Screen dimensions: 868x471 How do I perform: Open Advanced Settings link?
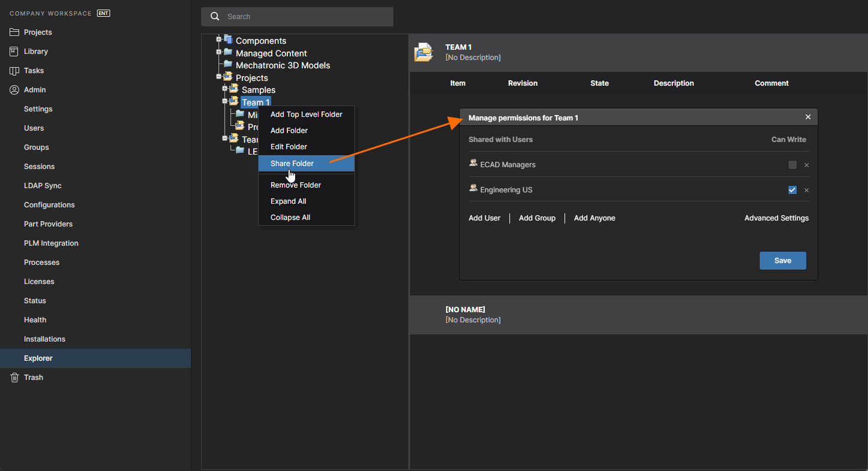[x=776, y=218]
